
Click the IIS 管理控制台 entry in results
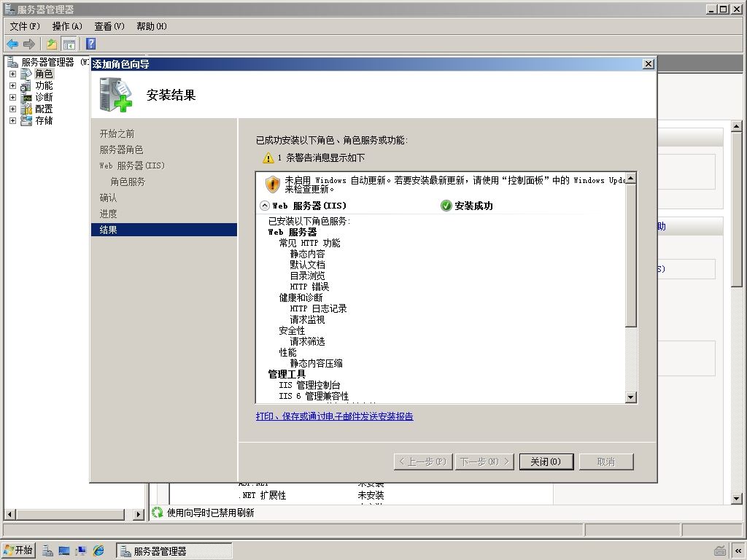[309, 385]
